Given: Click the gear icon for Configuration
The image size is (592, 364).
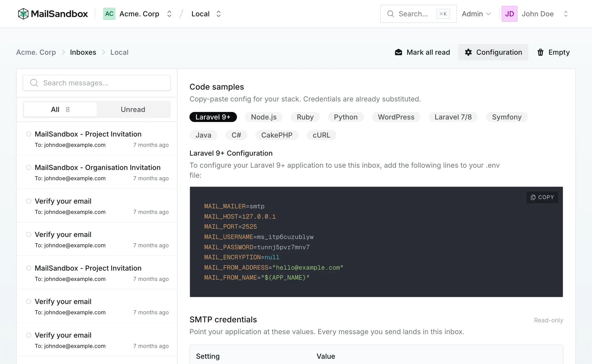Looking at the screenshot, I should click(x=468, y=52).
